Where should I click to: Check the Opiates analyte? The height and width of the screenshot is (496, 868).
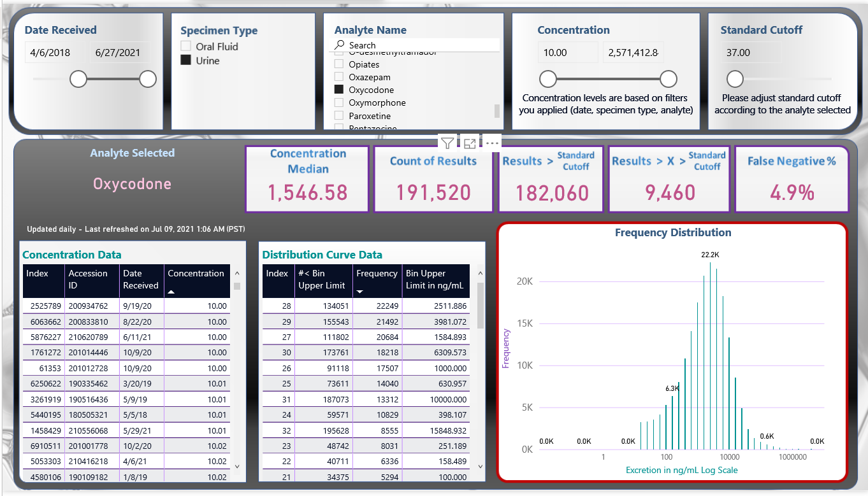[339, 64]
